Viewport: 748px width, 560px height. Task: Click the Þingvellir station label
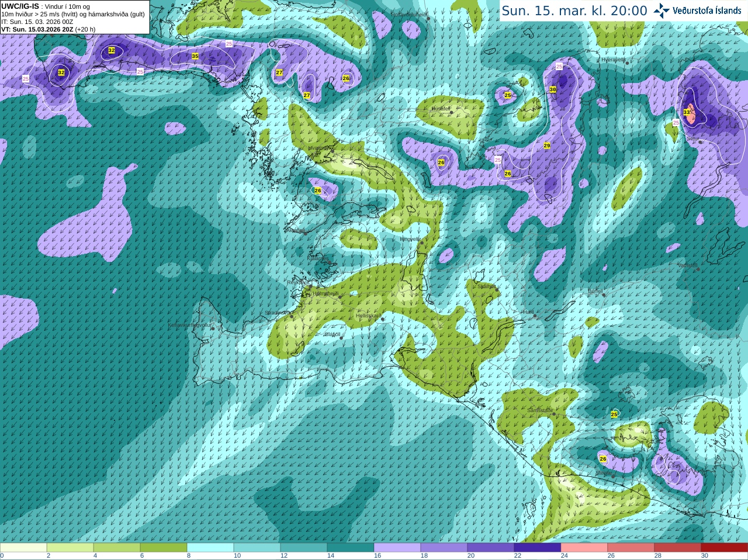pos(410,238)
